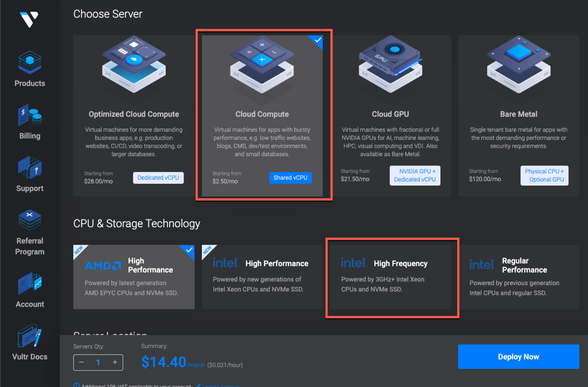
Task: Open the Billing sidebar icon
Action: coord(30,115)
